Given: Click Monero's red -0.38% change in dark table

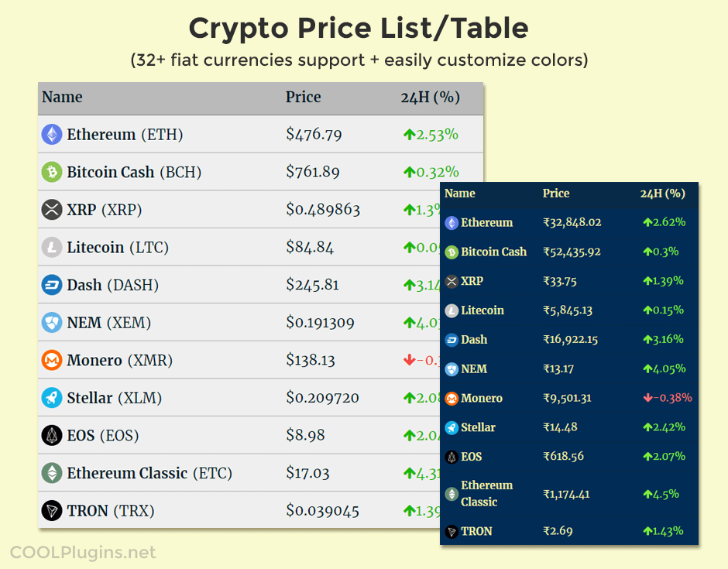Looking at the screenshot, I should [667, 398].
